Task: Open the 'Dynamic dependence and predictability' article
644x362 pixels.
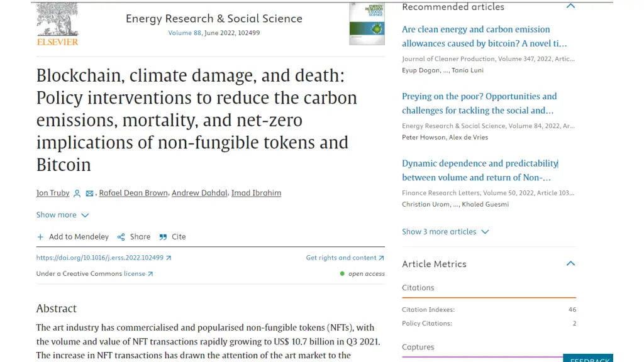Action: pos(480,170)
